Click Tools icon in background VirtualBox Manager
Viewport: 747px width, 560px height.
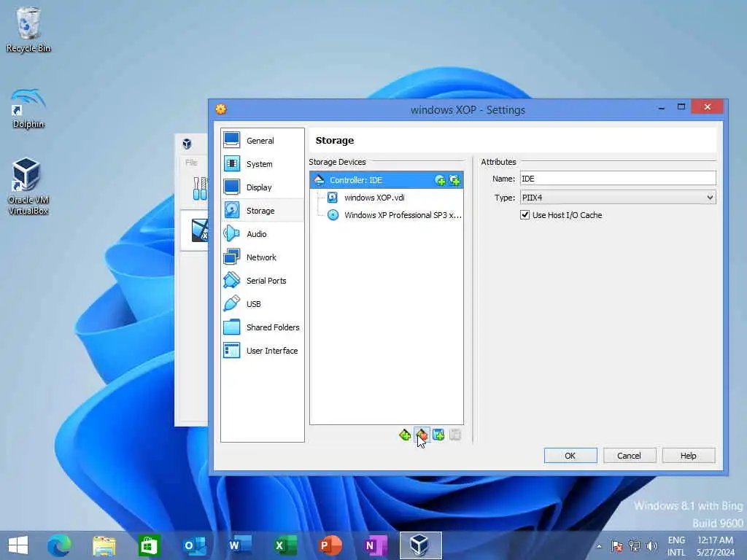point(200,188)
